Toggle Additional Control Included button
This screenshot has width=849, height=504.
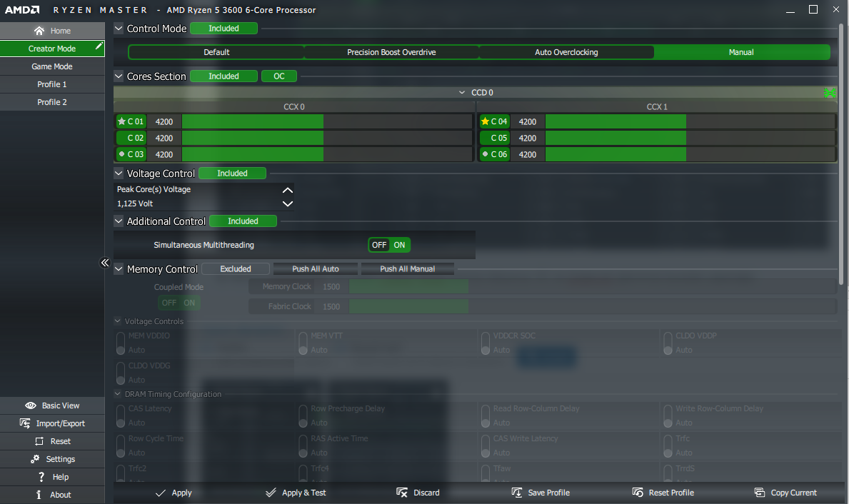point(243,221)
